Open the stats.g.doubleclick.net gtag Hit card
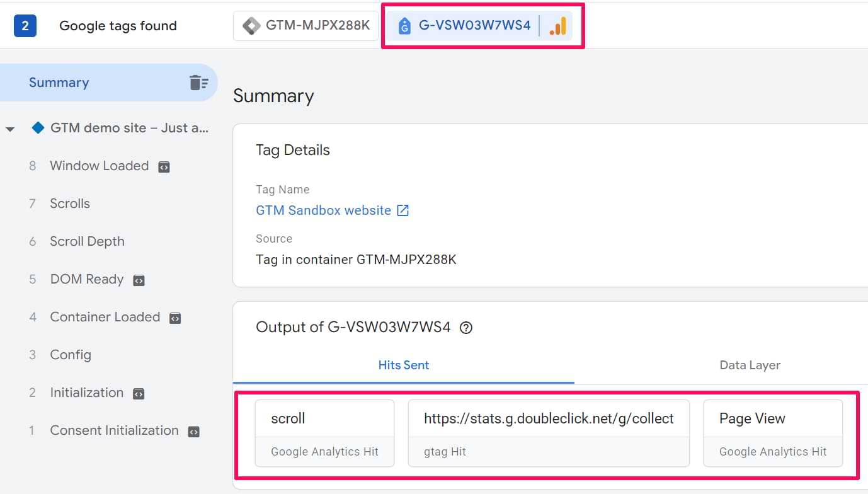The image size is (868, 494). [549, 433]
